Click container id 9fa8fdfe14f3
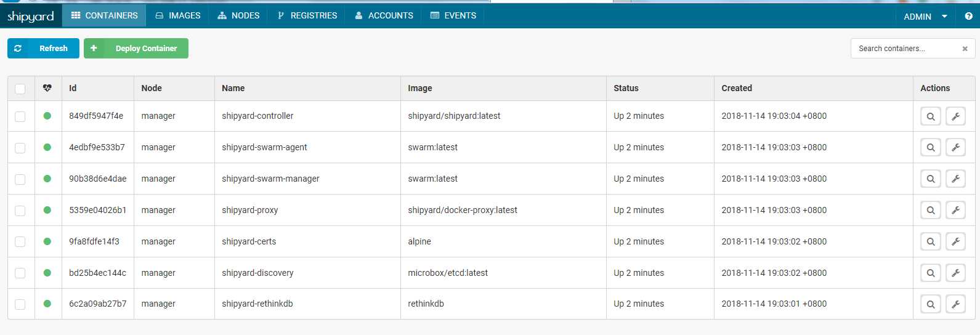 point(94,241)
